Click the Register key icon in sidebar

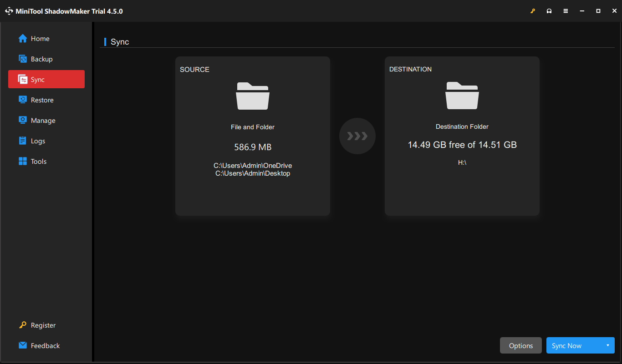pos(23,325)
